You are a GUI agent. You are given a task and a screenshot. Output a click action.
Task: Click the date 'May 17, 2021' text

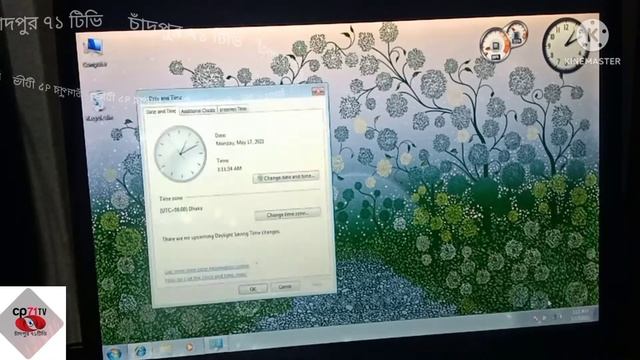(240, 142)
